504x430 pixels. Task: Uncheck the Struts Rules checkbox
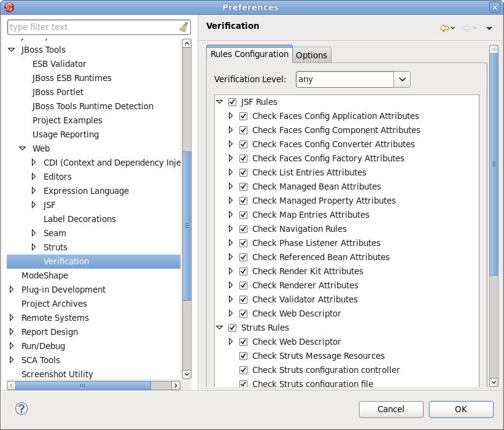[232, 328]
